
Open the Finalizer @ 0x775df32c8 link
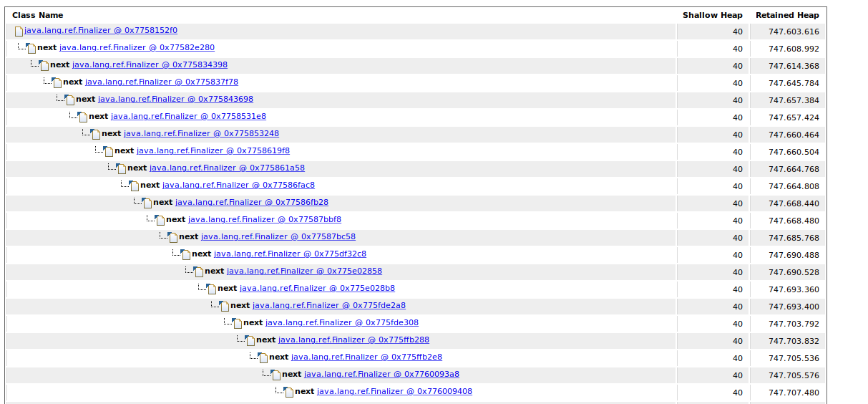[290, 254]
